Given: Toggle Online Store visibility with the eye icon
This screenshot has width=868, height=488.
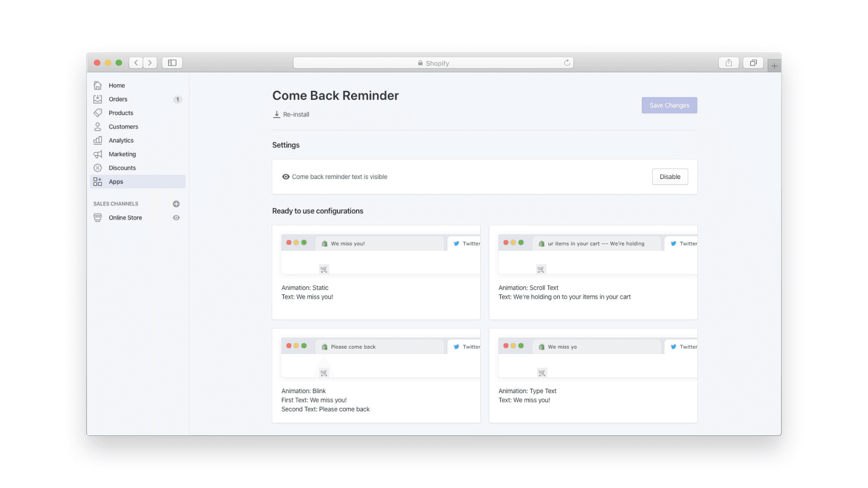Looking at the screenshot, I should pyautogui.click(x=176, y=217).
